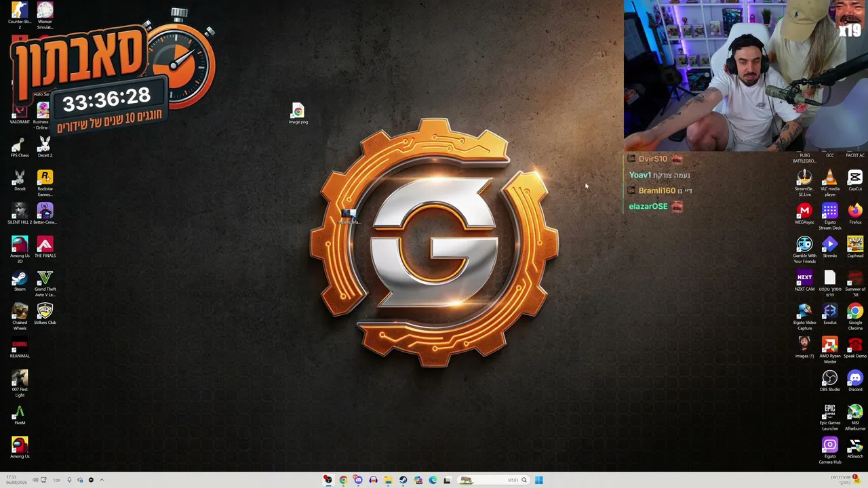Launch the Elgato Video Capture shortcut
Viewport: 868px width, 488px height.
[x=804, y=317]
